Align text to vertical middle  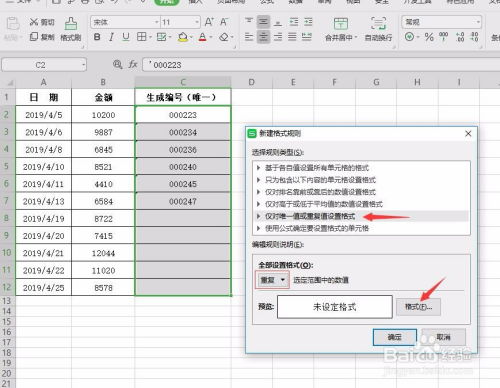pyautogui.click(x=263, y=22)
